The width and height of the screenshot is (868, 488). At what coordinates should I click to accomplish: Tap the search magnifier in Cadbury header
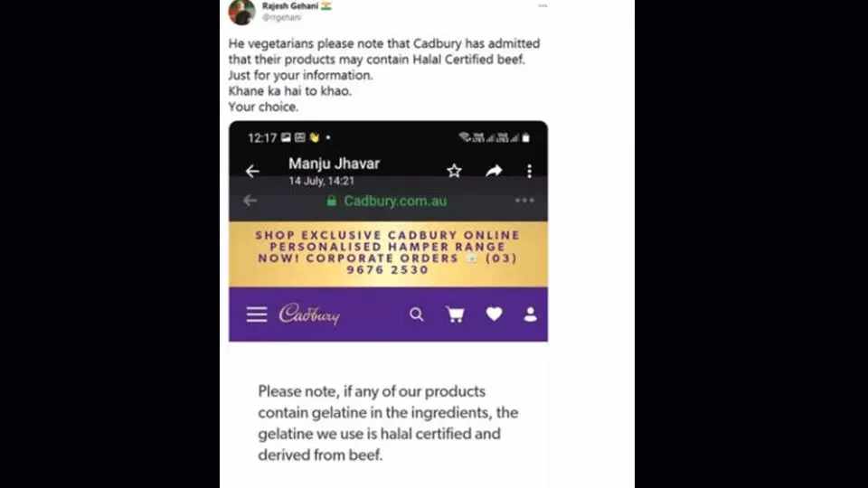[x=417, y=314]
